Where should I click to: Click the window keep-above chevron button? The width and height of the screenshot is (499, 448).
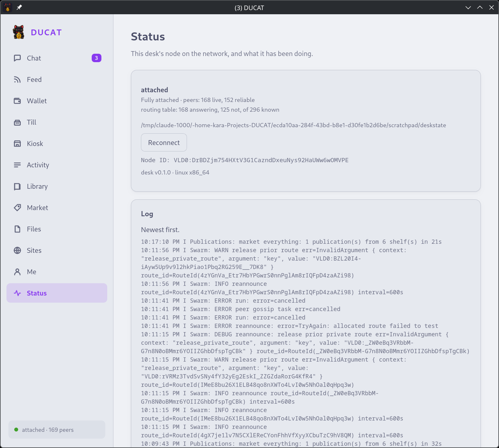[x=480, y=7]
